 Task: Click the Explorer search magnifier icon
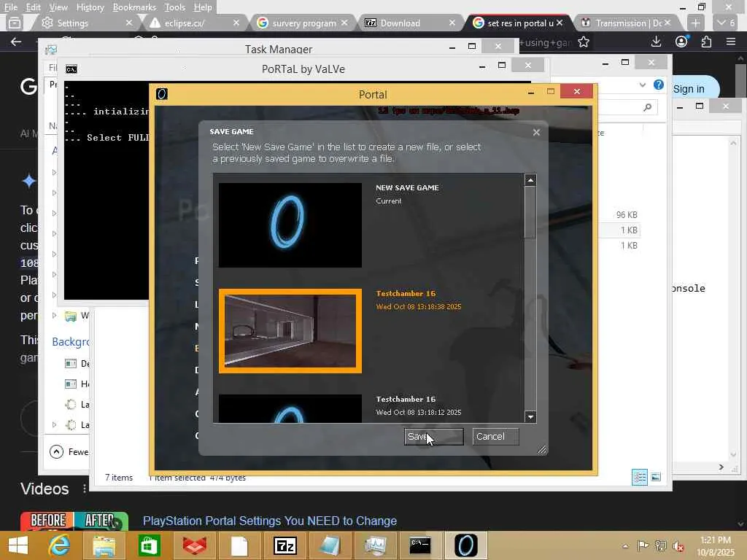(647, 108)
